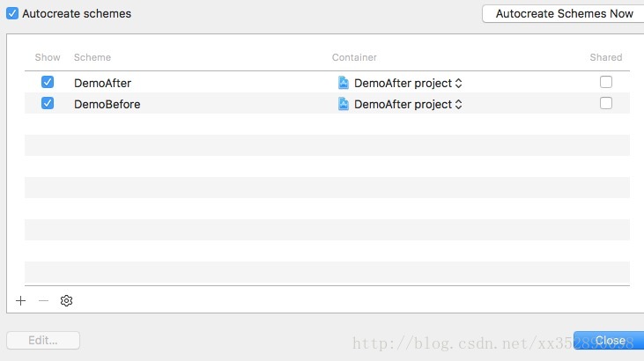
Task: Uncheck Show for DemoBefore scheme
Action: (48, 103)
